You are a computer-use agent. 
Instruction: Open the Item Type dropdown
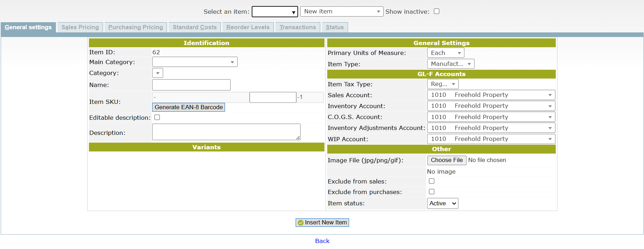[450, 64]
